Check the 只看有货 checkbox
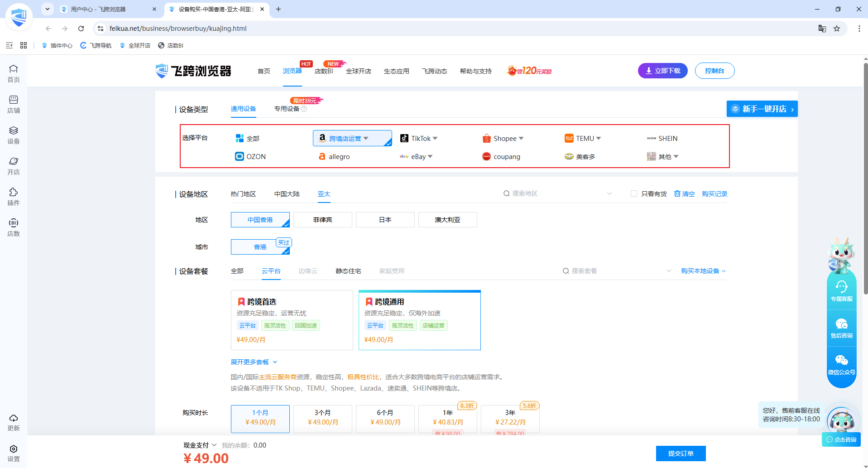This screenshot has width=868, height=468. pos(634,194)
